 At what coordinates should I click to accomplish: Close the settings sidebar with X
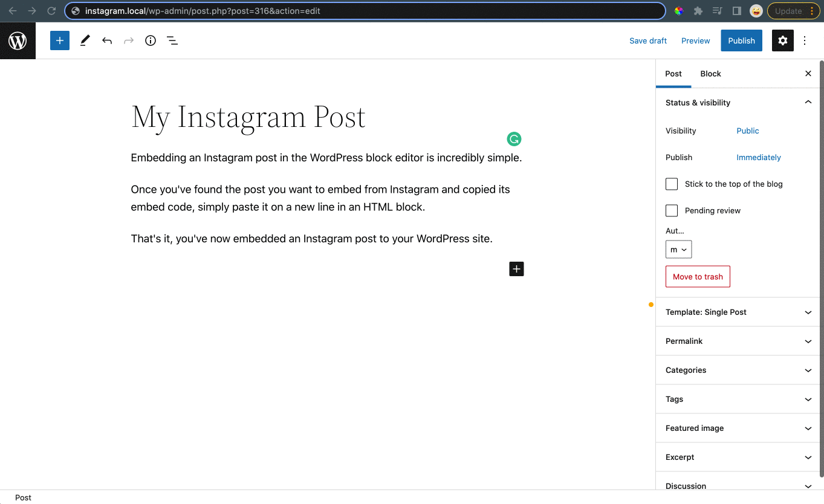(808, 74)
